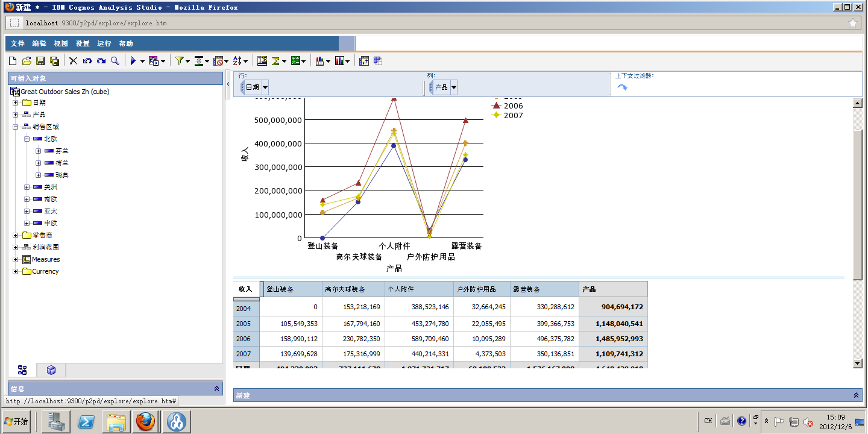868x434 pixels.
Task: Open the Run dropdown arrow
Action: click(142, 61)
